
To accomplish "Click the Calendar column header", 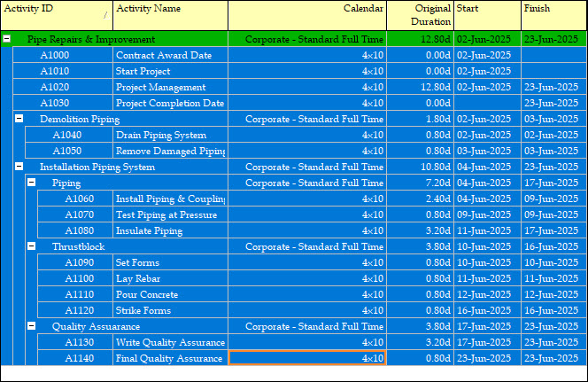I will pyautogui.click(x=306, y=15).
